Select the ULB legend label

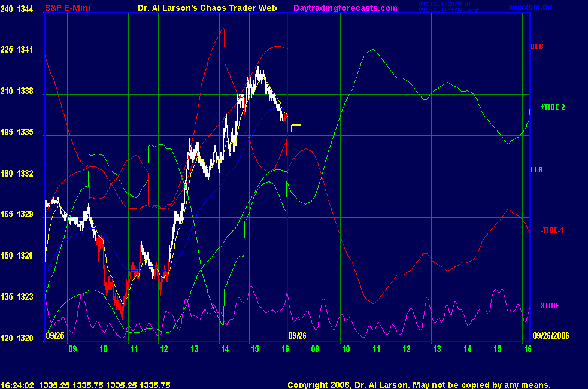pyautogui.click(x=537, y=47)
